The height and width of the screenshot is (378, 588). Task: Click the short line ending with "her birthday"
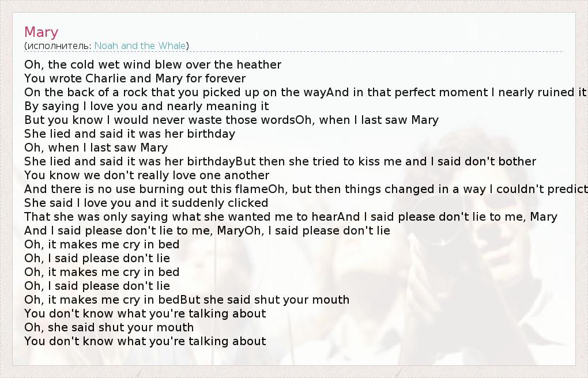130,134
